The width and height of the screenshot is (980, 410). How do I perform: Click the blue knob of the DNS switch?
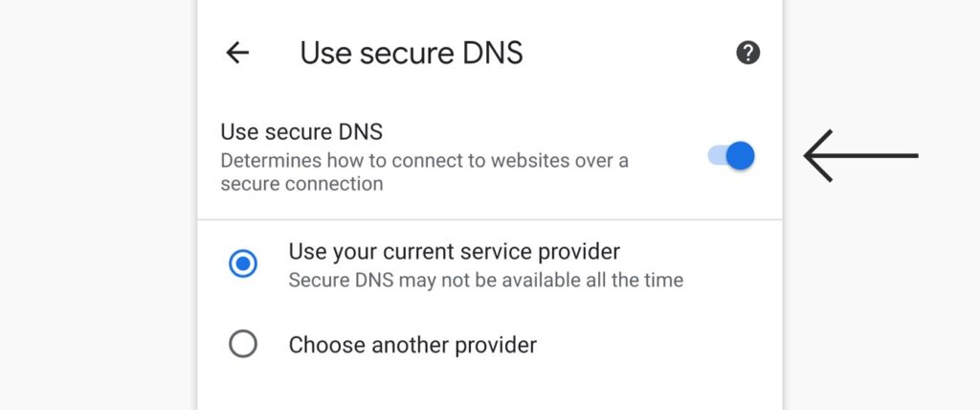(741, 155)
